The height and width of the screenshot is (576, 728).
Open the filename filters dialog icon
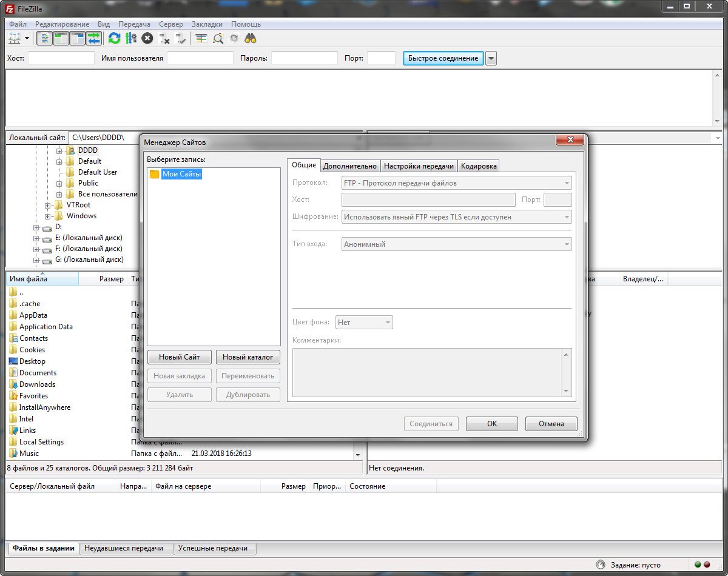(x=201, y=38)
